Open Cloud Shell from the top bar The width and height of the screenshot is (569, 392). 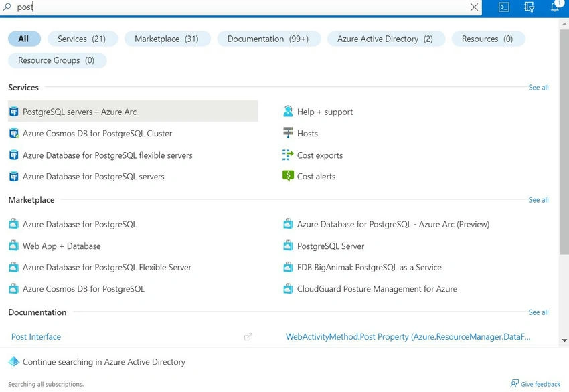point(503,7)
